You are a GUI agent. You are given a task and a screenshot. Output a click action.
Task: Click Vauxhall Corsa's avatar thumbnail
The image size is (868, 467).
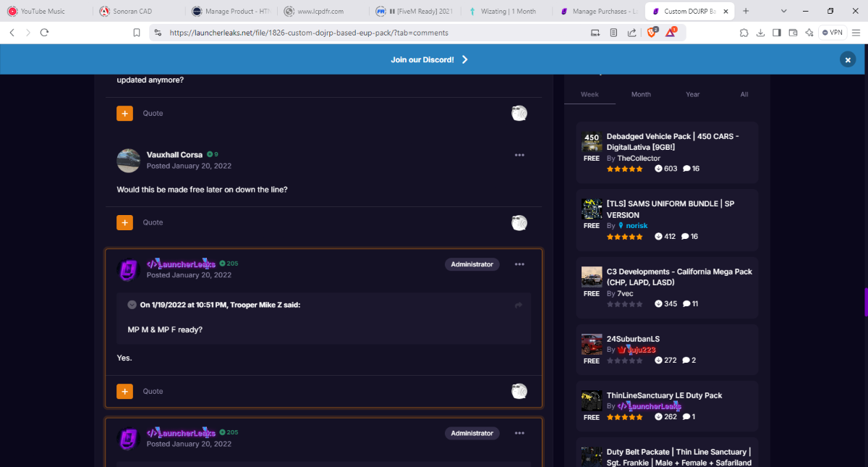click(x=128, y=160)
